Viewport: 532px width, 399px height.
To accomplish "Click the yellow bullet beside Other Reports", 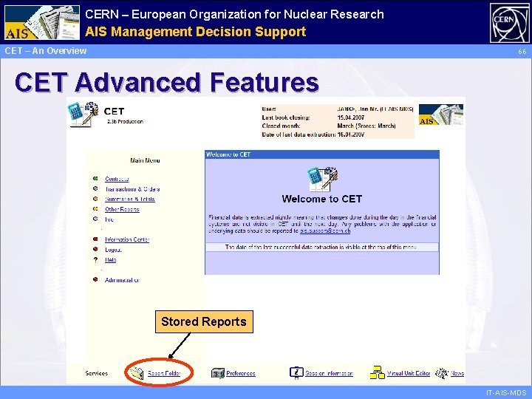I will 95,209.
